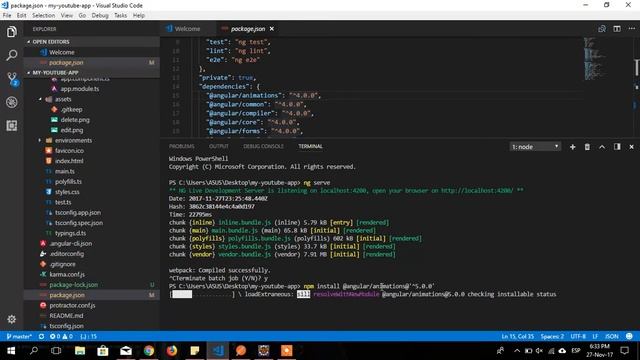Image resolution: width=640 pixels, height=360 pixels.
Task: Open the Go menu
Action: (x=82, y=16)
